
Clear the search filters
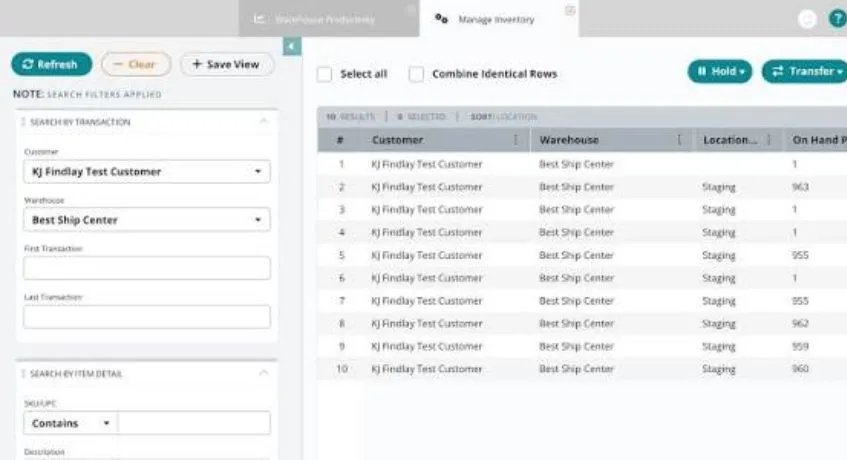tap(136, 64)
